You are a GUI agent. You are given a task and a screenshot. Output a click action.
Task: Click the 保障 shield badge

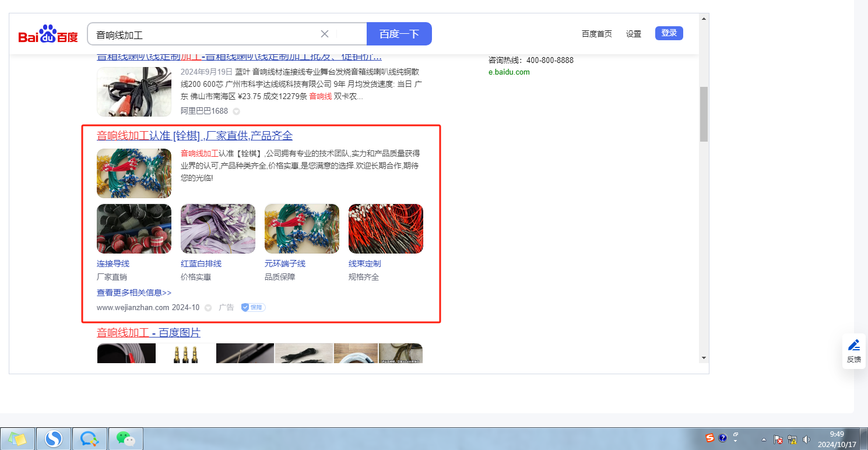tap(254, 307)
